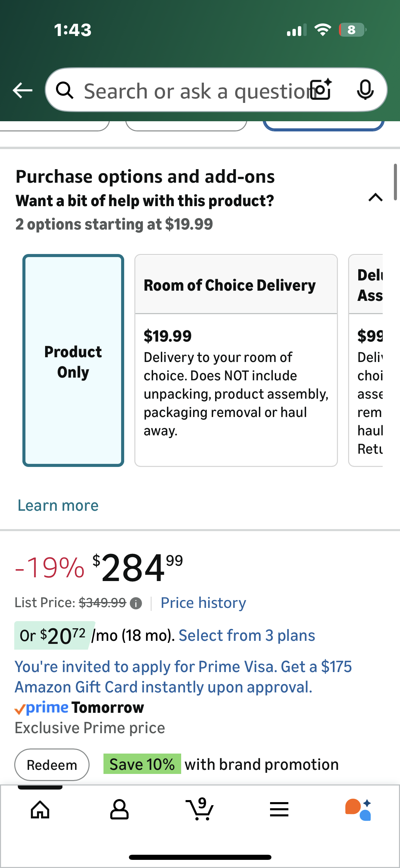Tap the microphone voice search icon

click(x=365, y=90)
